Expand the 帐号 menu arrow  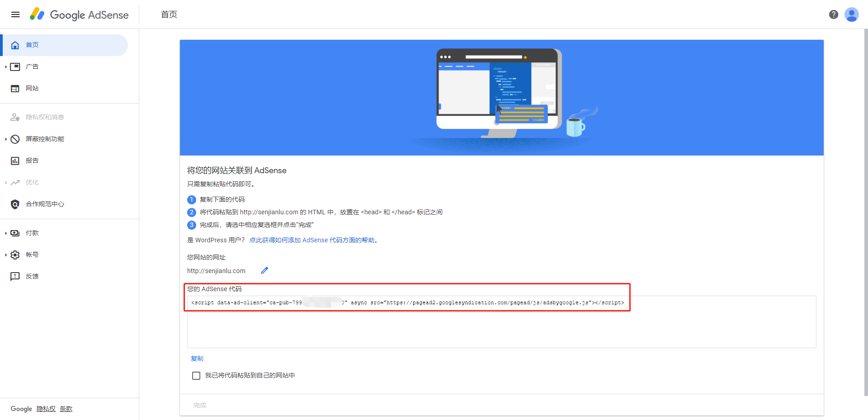pyautogui.click(x=6, y=255)
